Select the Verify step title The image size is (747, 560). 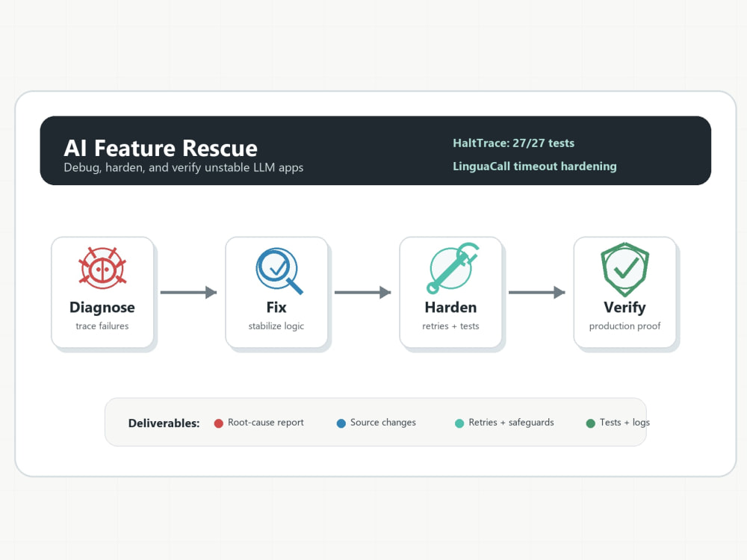point(624,308)
